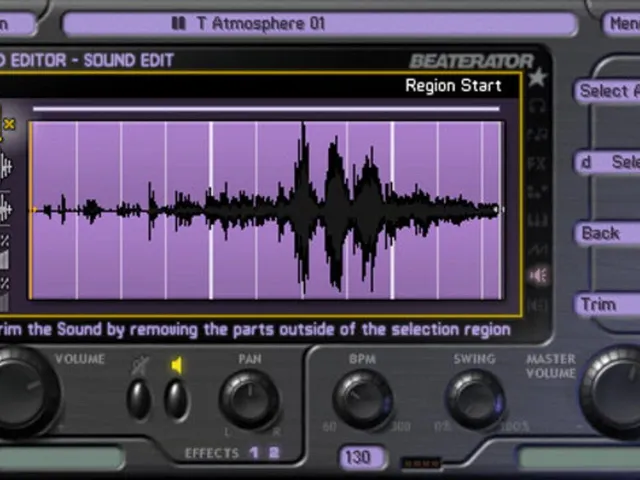Screen dimensions: 640x480
Task: Click the yellow X icon beside waveform
Action: 9,124
